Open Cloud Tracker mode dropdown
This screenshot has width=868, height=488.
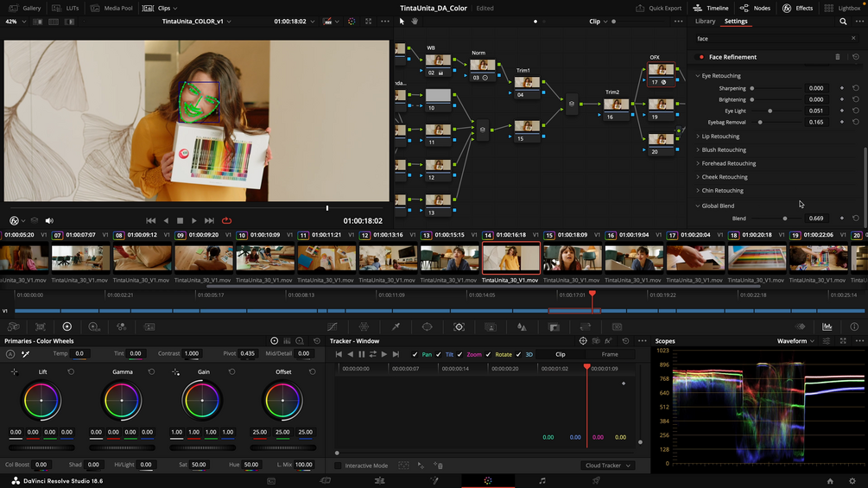point(607,466)
